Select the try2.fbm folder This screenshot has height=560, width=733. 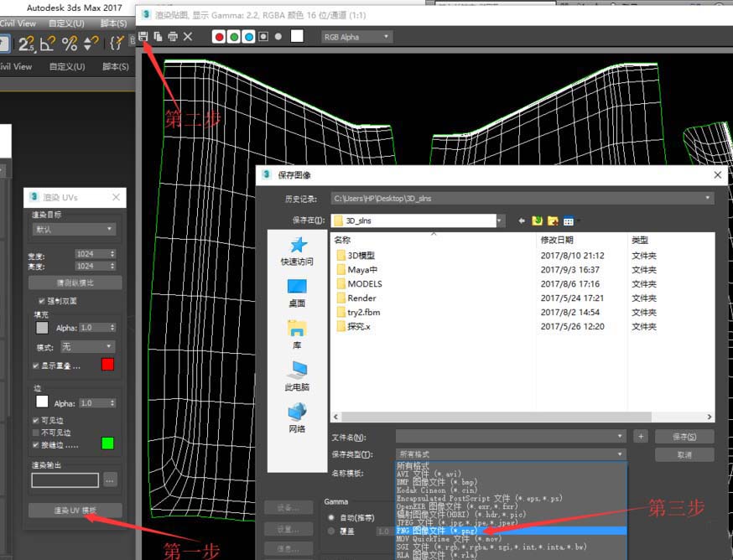tap(358, 312)
